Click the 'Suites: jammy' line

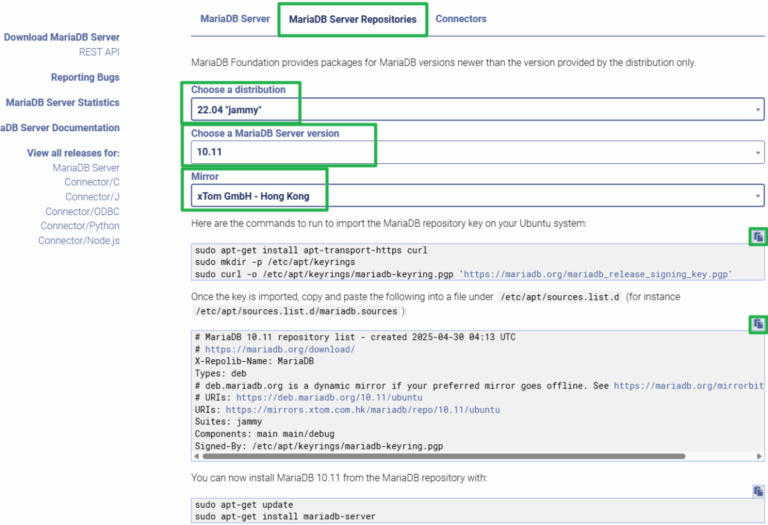click(228, 422)
